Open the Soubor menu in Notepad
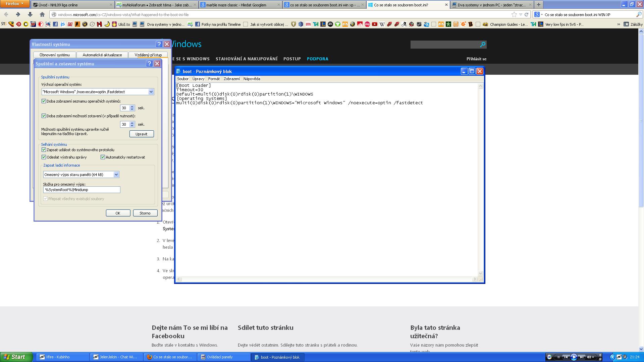The height and width of the screenshot is (362, 644). (x=182, y=79)
